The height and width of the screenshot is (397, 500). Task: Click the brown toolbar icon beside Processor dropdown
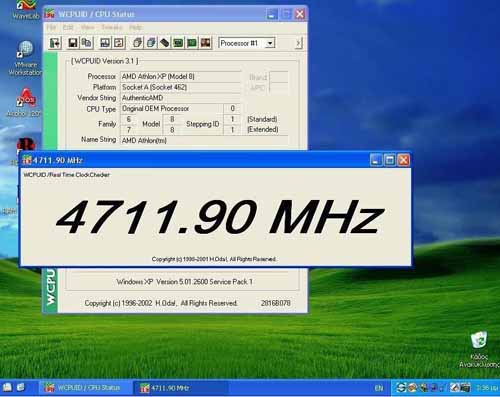point(206,43)
